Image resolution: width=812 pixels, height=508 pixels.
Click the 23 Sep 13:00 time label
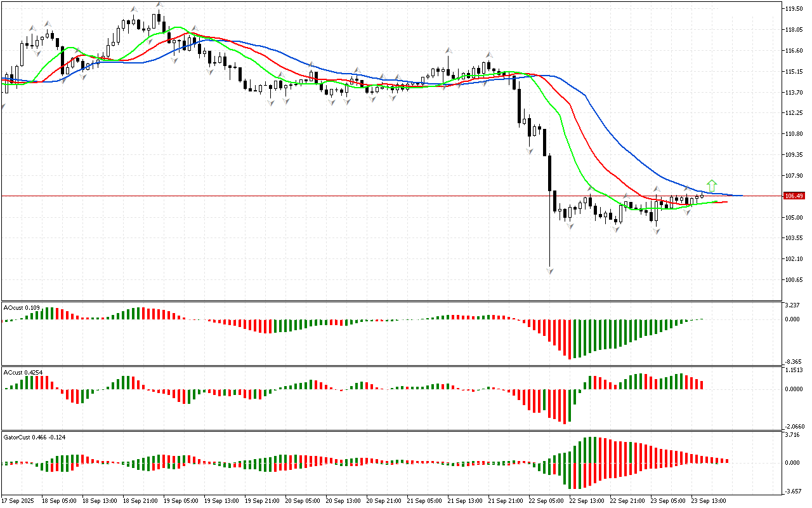tap(709, 500)
